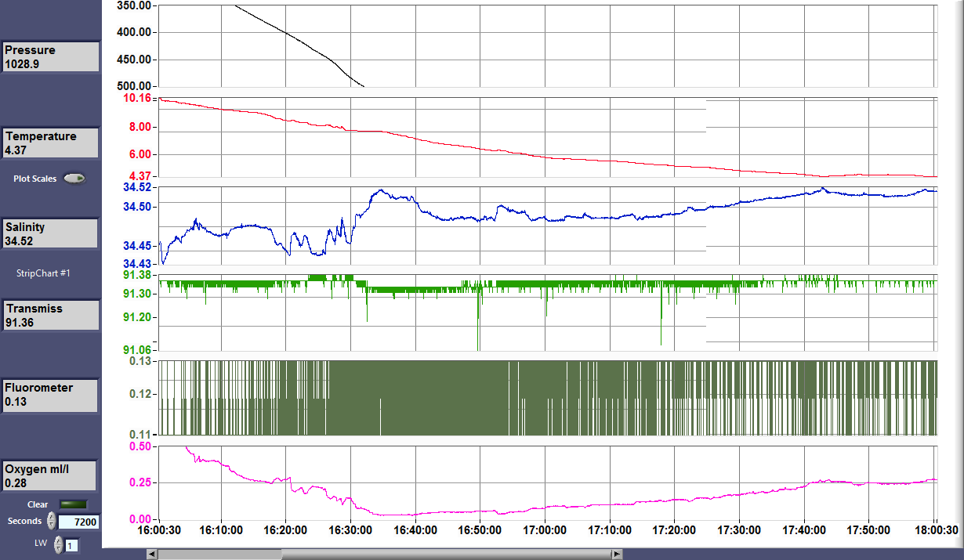Select the Pressure indicator box
The width and height of the screenshot is (964, 560).
pyautogui.click(x=50, y=57)
